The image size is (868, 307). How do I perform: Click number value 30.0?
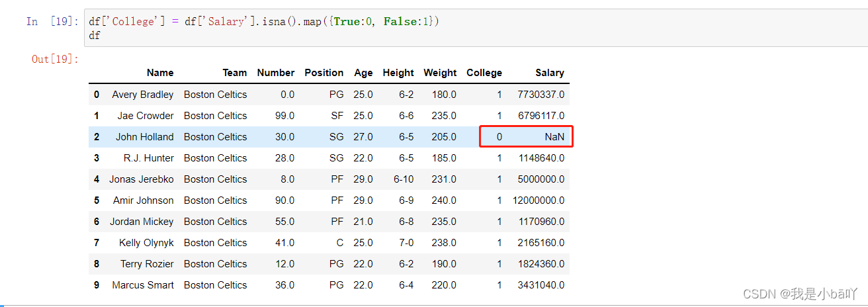click(285, 137)
